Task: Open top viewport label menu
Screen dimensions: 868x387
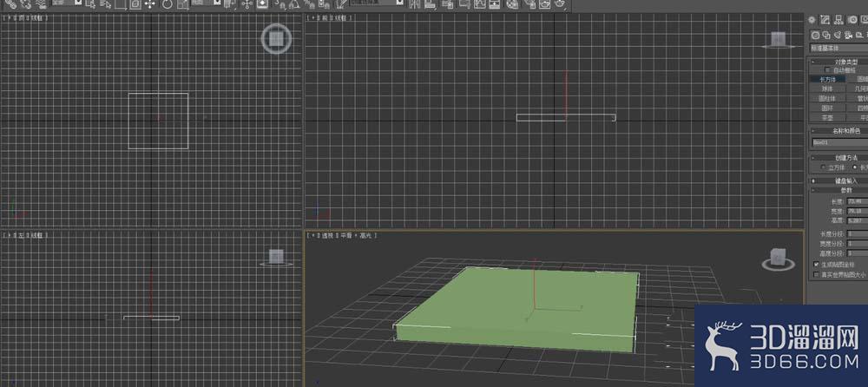Action: pos(25,17)
